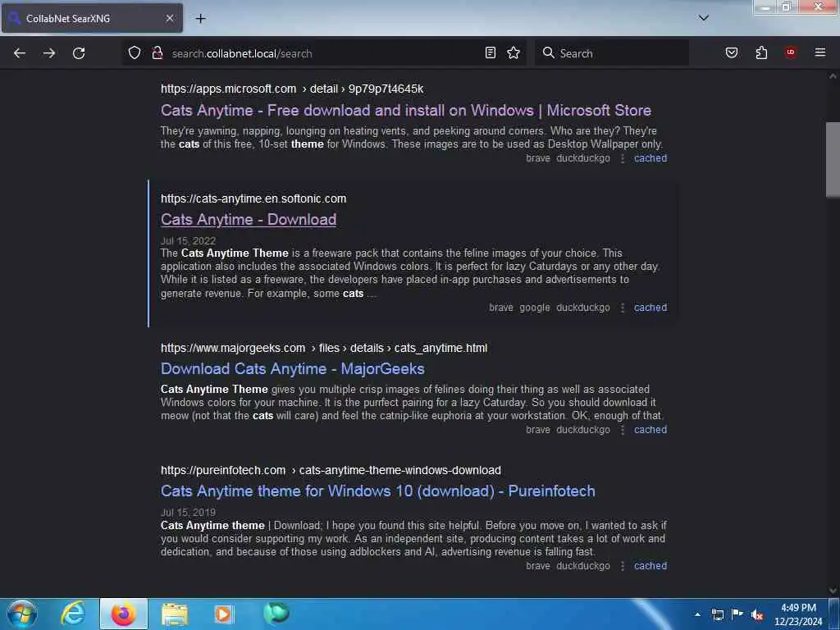The width and height of the screenshot is (840, 630).
Task: Open Action Center flag icon
Action: (x=737, y=614)
